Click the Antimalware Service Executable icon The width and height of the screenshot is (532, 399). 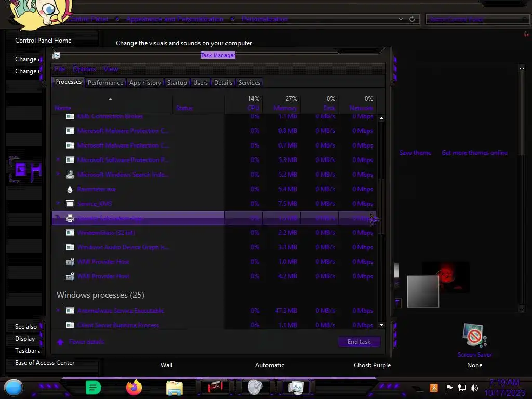(x=70, y=311)
